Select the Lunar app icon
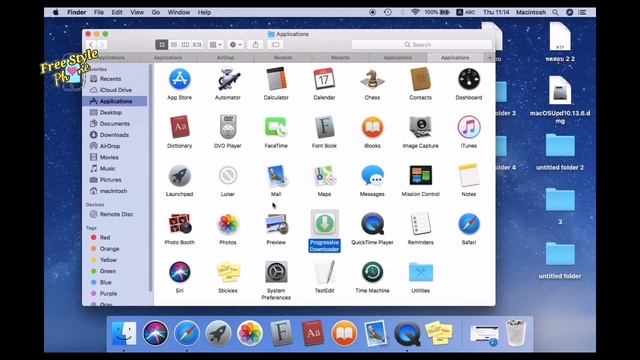 [x=228, y=176]
